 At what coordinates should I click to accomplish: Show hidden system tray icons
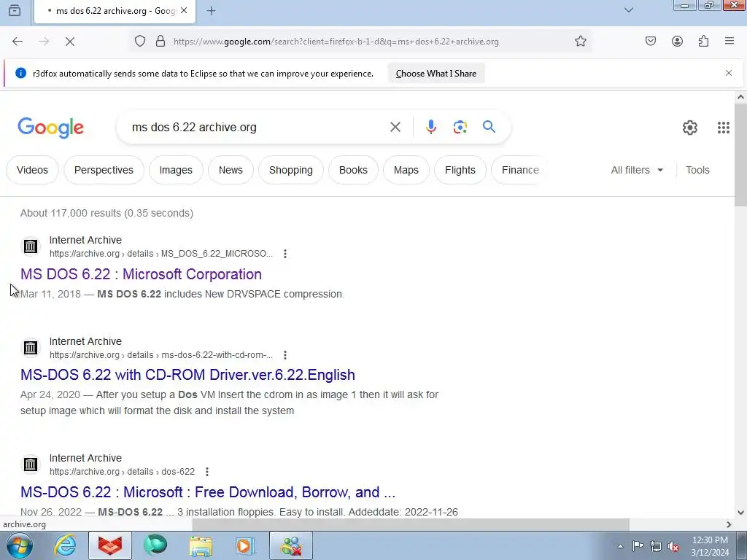tap(620, 546)
